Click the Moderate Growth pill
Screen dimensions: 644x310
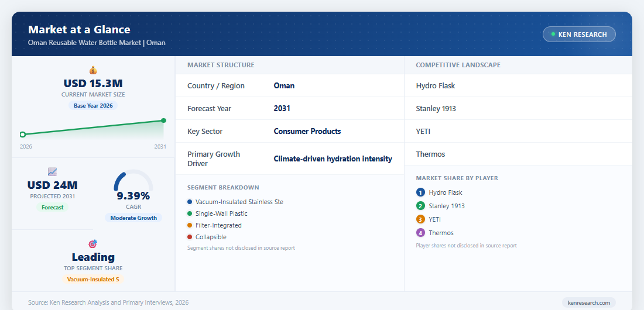(x=133, y=218)
